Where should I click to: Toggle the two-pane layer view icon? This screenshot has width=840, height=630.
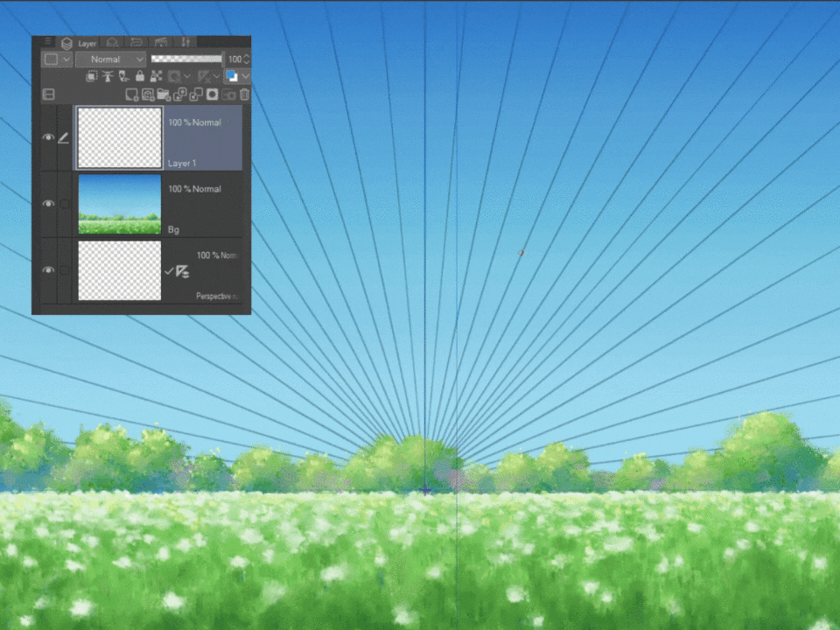48,94
